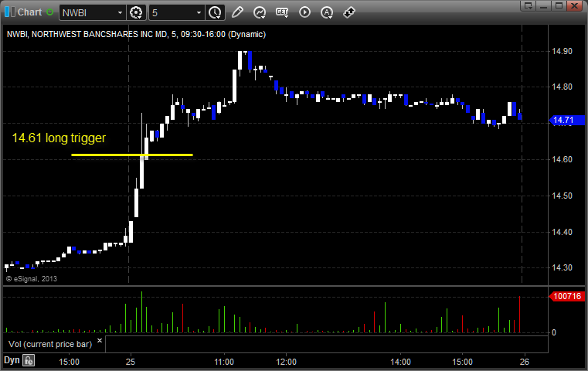Click the red 100716 volume marker
Screen dimensions: 588x371
[567, 296]
